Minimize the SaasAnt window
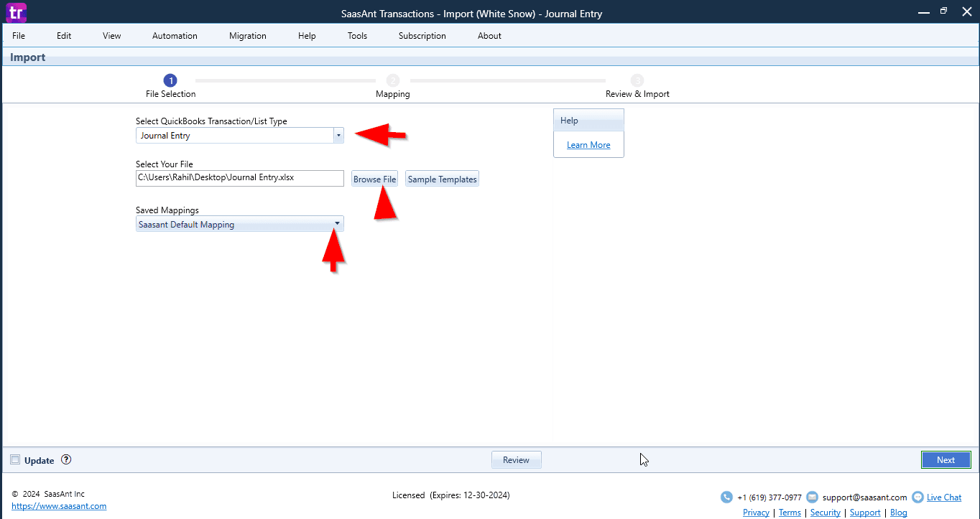The image size is (980, 519). (923, 11)
